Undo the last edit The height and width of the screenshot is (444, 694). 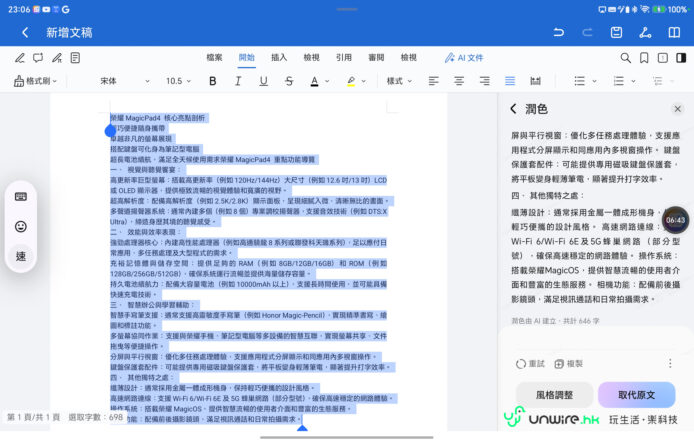click(559, 32)
